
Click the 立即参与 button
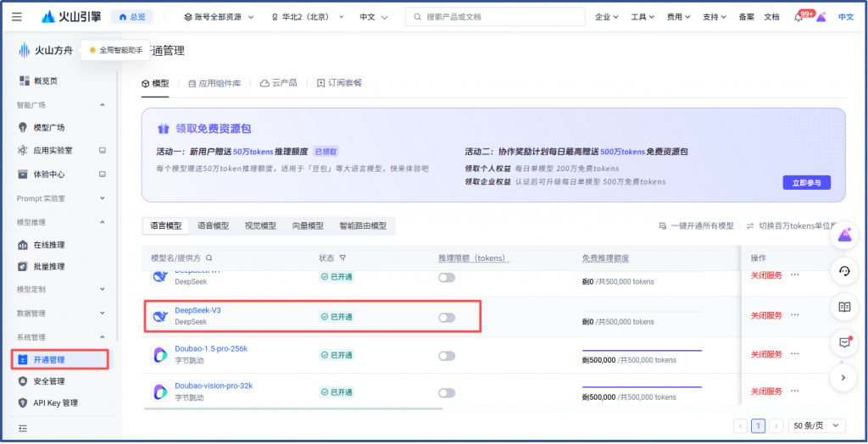(x=806, y=182)
